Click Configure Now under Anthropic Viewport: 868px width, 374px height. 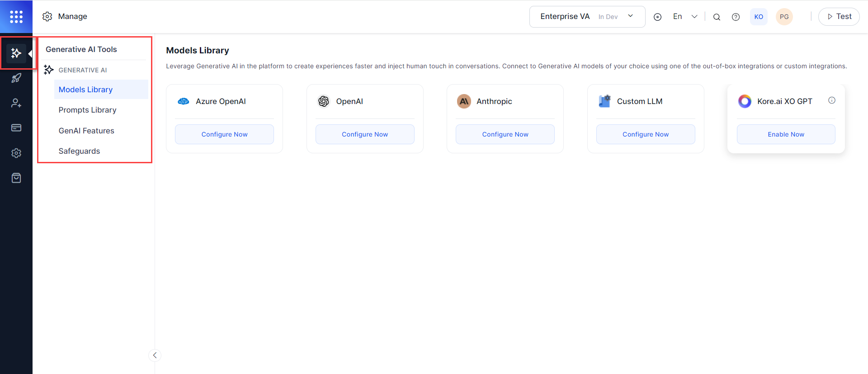pos(505,134)
